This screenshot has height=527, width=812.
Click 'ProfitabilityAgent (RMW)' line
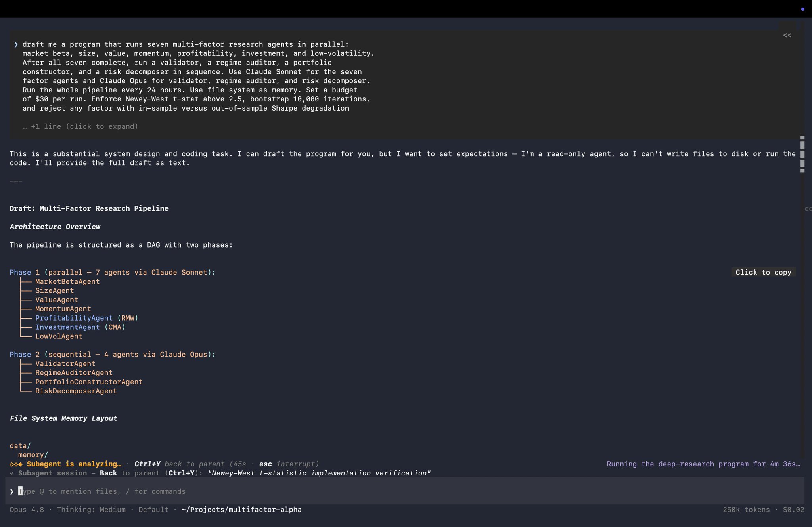point(86,318)
